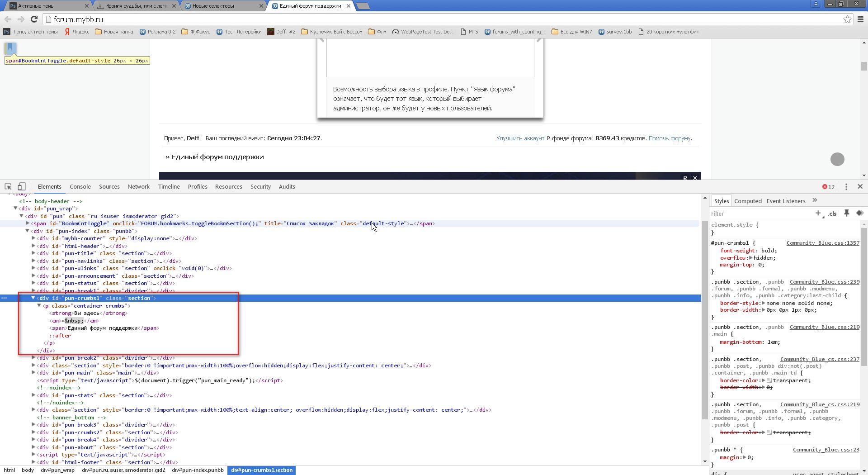Open the DevTools three-dot settings menu
The width and height of the screenshot is (868, 475).
pos(846,186)
